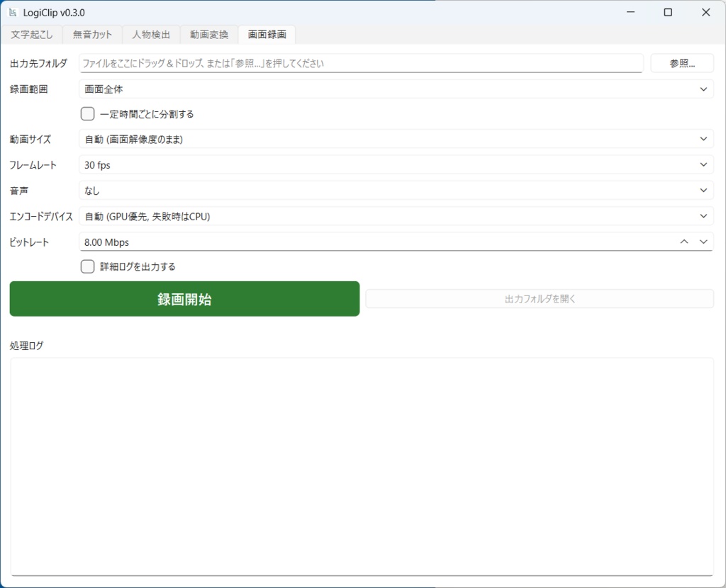The width and height of the screenshot is (726, 588).
Task: Expand the エンコードデバイス dropdown
Action: click(x=396, y=216)
